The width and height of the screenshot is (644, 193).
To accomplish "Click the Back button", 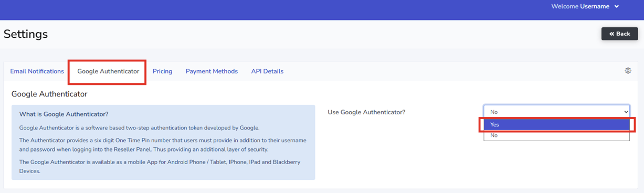I will [x=620, y=34].
